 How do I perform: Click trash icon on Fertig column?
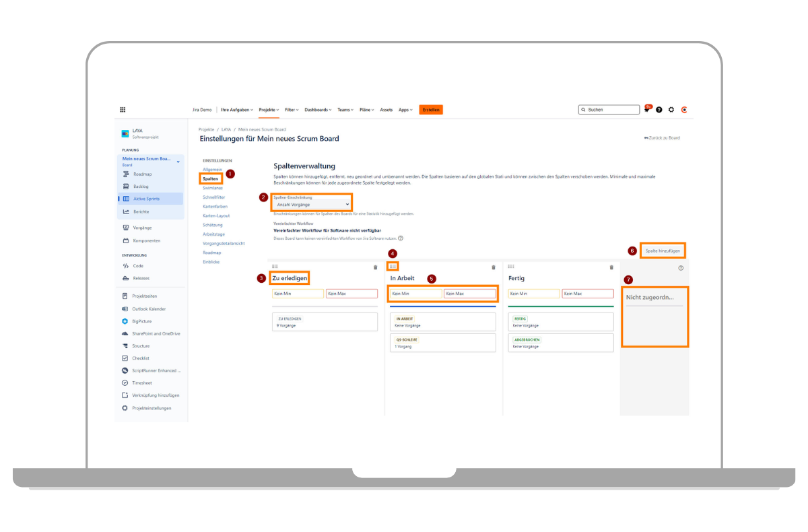[611, 267]
